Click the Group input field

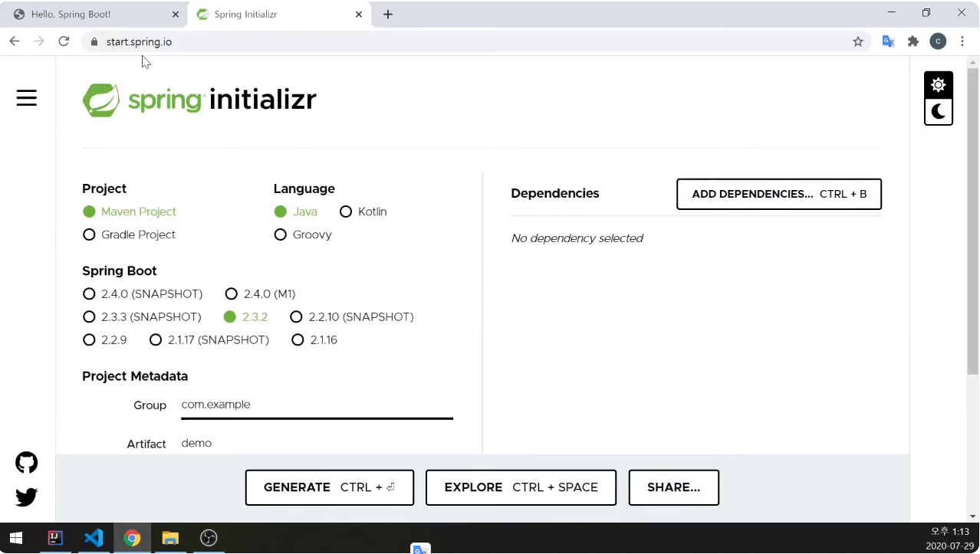tap(317, 405)
